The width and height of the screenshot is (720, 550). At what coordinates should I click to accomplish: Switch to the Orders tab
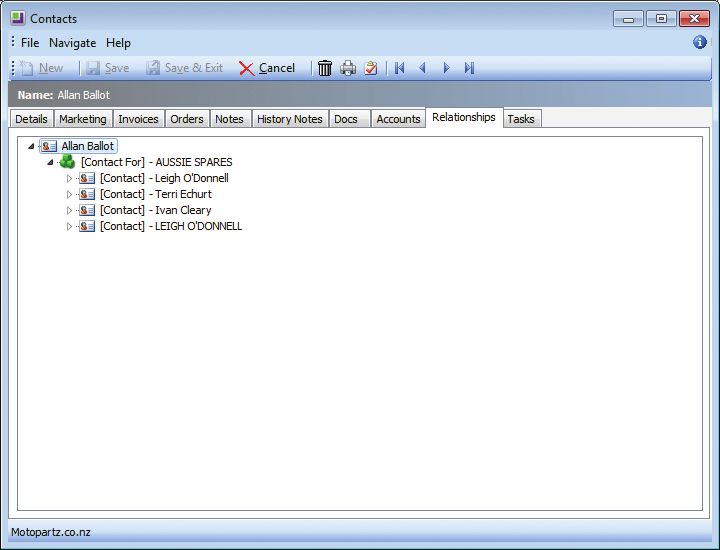[186, 119]
